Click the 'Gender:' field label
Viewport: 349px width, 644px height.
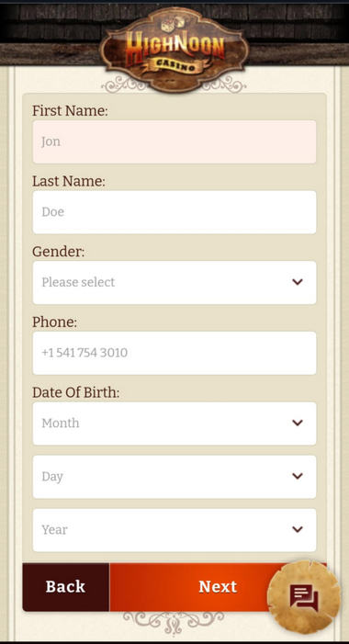click(58, 252)
